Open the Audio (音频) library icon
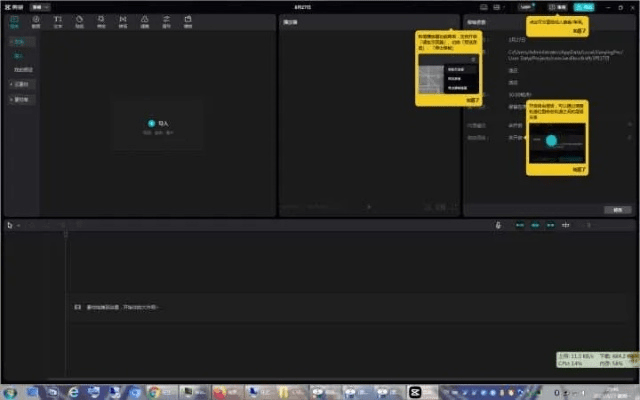Screen dimensions: 640x400 (x=36, y=21)
